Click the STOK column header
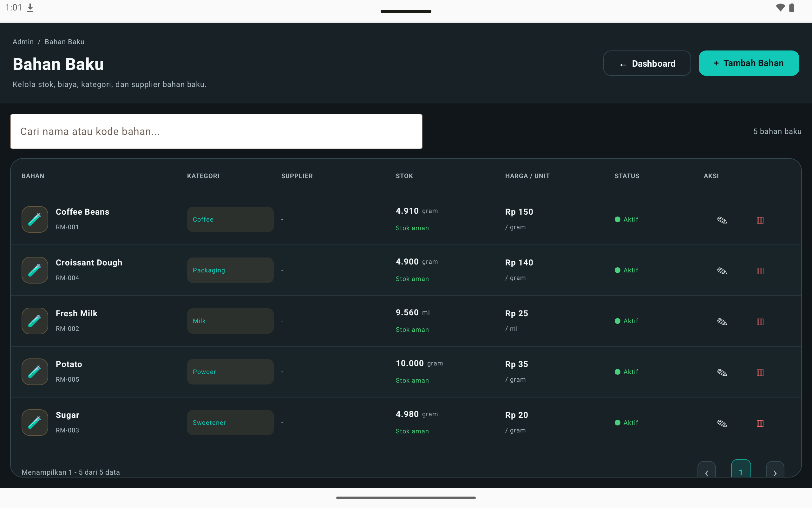The width and height of the screenshot is (812, 508). pyautogui.click(x=404, y=176)
